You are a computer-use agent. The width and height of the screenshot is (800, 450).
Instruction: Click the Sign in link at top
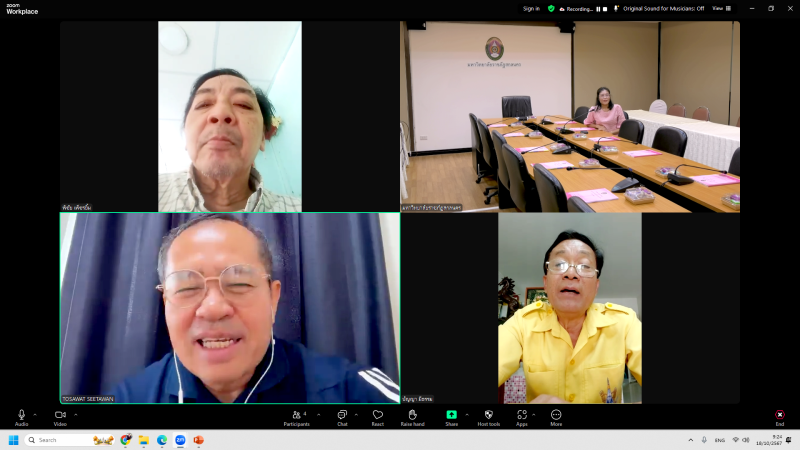(x=531, y=8)
